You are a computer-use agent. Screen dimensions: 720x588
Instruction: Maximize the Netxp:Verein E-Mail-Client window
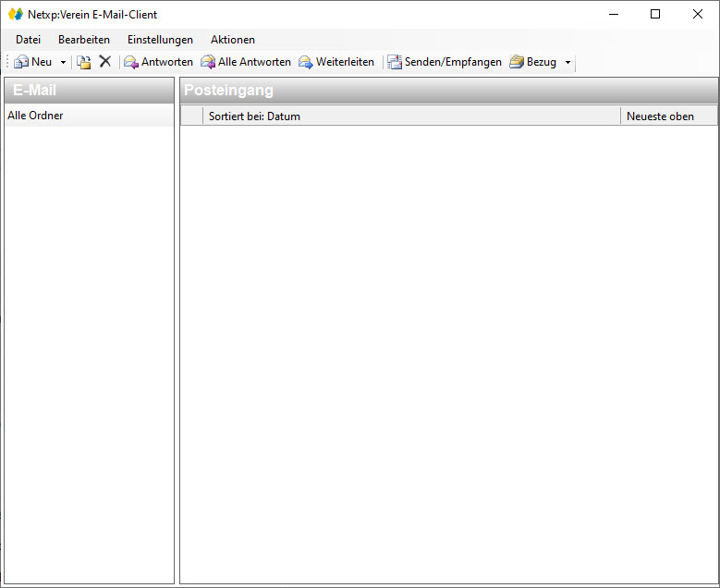point(655,14)
